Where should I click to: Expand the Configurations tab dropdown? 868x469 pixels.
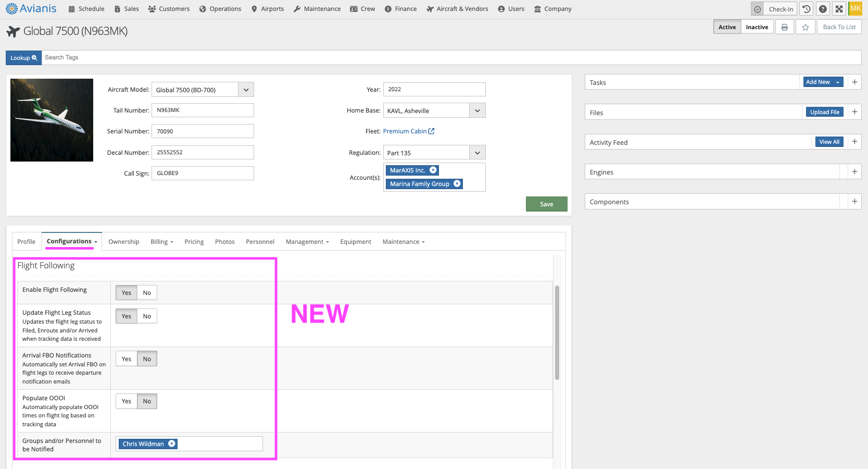96,242
